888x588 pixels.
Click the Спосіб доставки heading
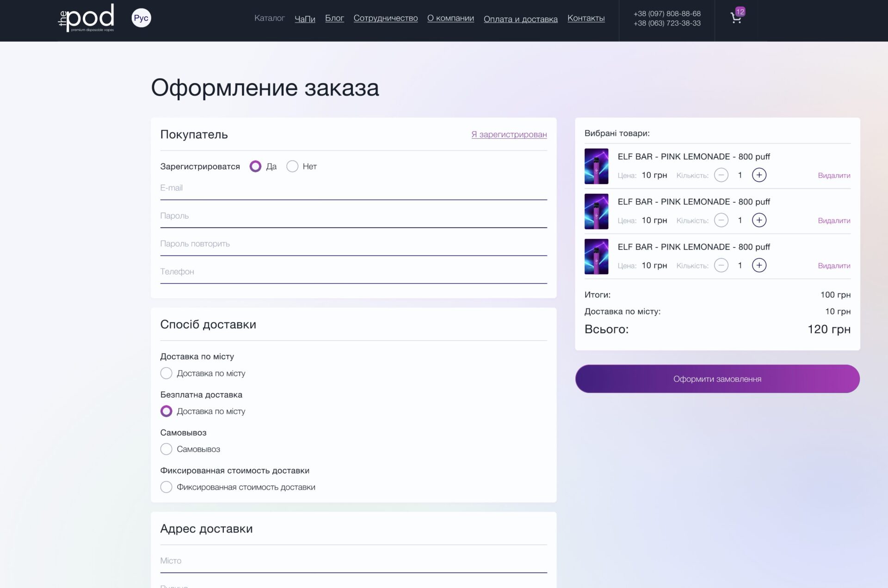tap(208, 325)
